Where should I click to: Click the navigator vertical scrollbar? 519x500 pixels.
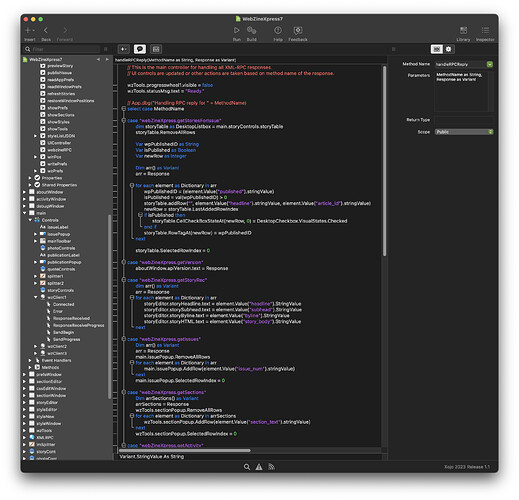tap(109, 307)
